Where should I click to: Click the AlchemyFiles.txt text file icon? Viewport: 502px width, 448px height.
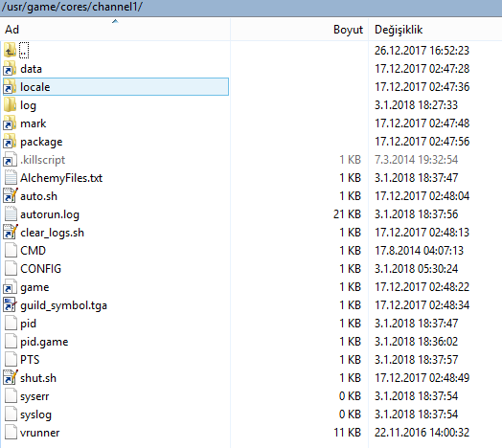(x=11, y=178)
